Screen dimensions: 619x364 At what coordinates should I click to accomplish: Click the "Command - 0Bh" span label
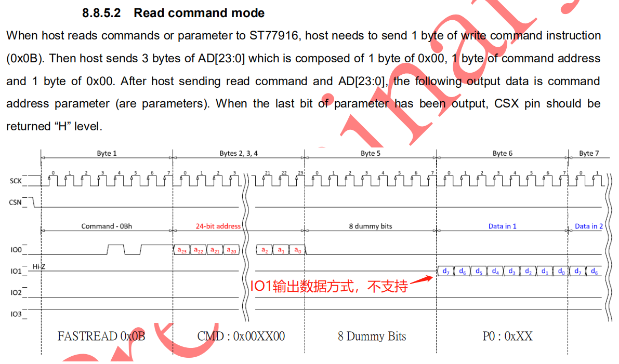tap(107, 226)
